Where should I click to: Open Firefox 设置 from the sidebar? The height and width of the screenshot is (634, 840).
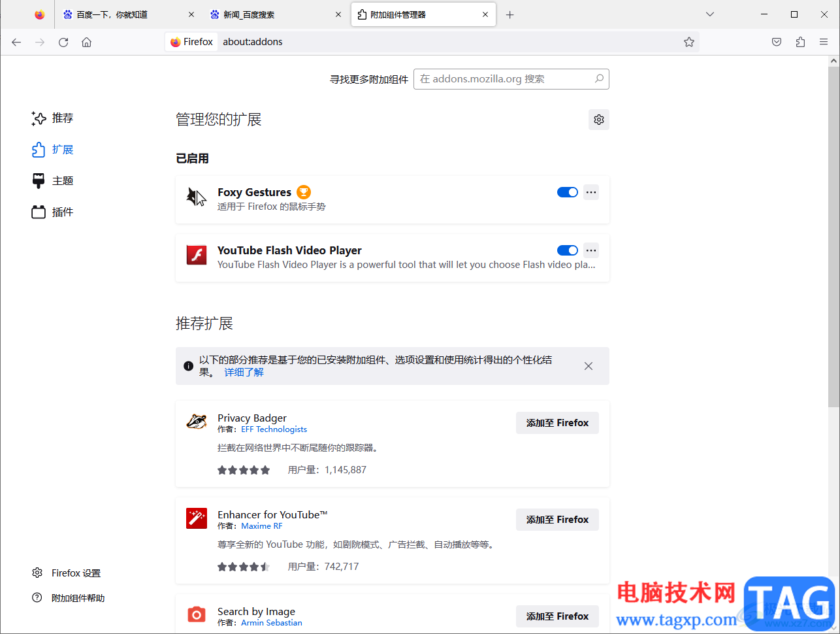(67, 573)
